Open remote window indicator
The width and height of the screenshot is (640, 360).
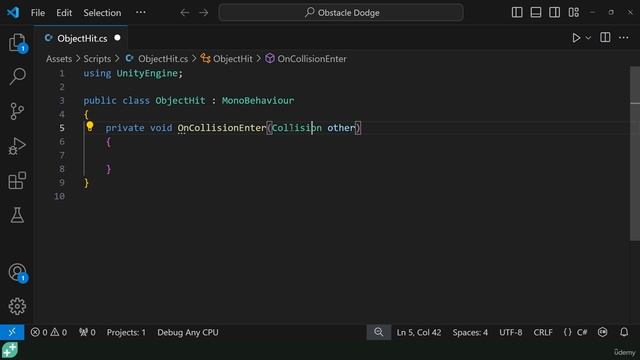point(12,332)
